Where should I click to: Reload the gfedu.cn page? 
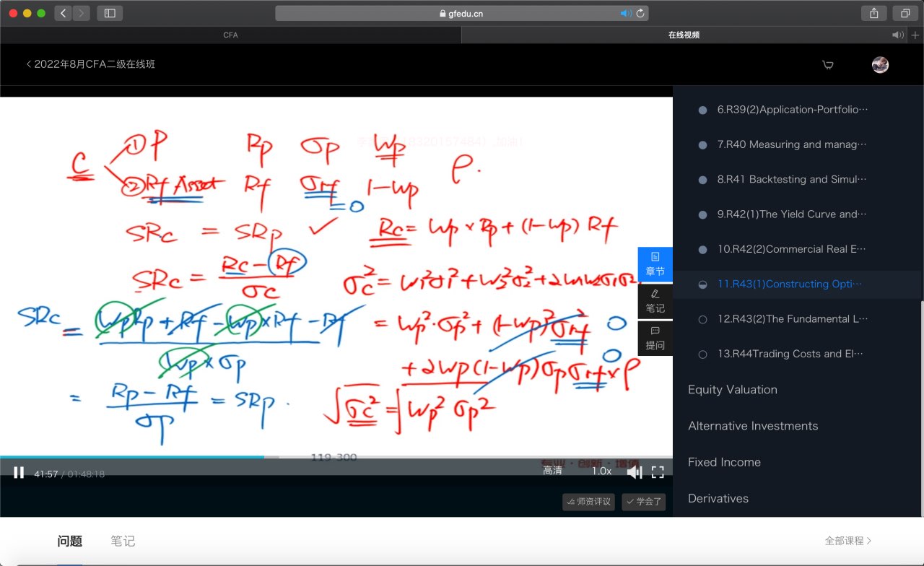pyautogui.click(x=640, y=13)
